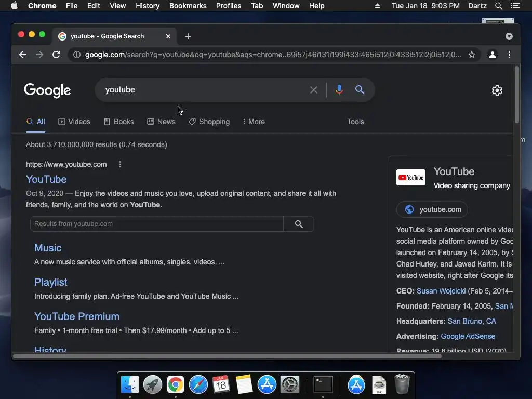Screen dimensions: 532x399
Task: Open a new tab with the plus button
Action: point(188,36)
